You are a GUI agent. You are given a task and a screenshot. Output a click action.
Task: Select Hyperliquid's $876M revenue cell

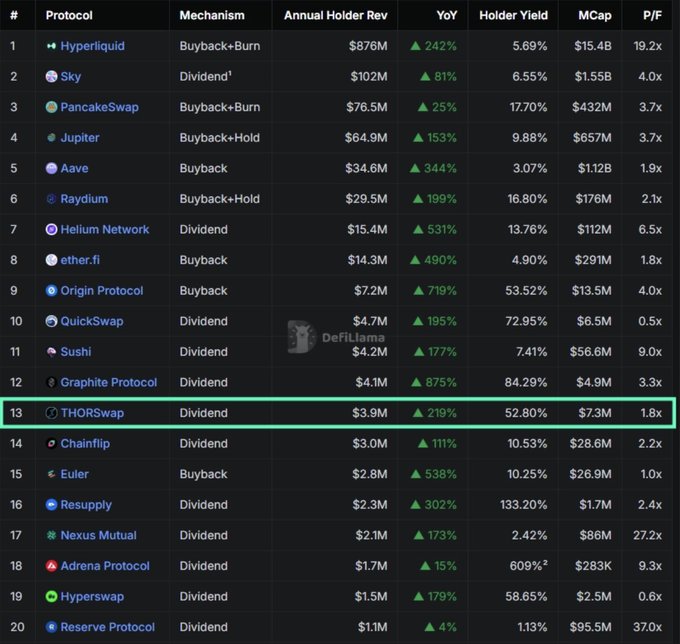(x=368, y=46)
